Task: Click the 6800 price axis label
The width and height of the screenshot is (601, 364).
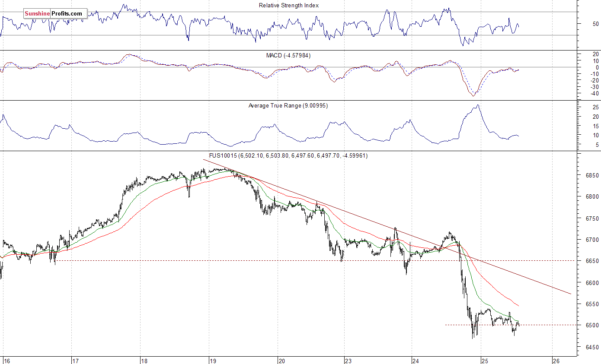Action: [x=592, y=197]
